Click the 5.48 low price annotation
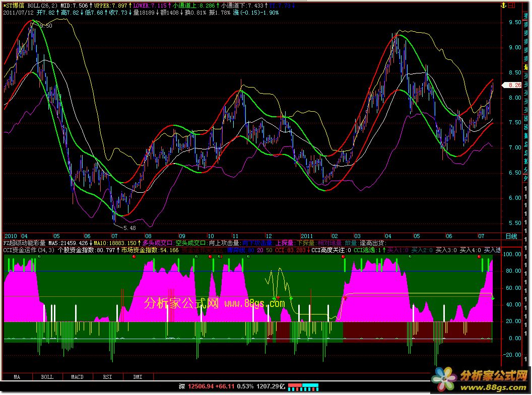The image size is (532, 395). click(x=129, y=228)
